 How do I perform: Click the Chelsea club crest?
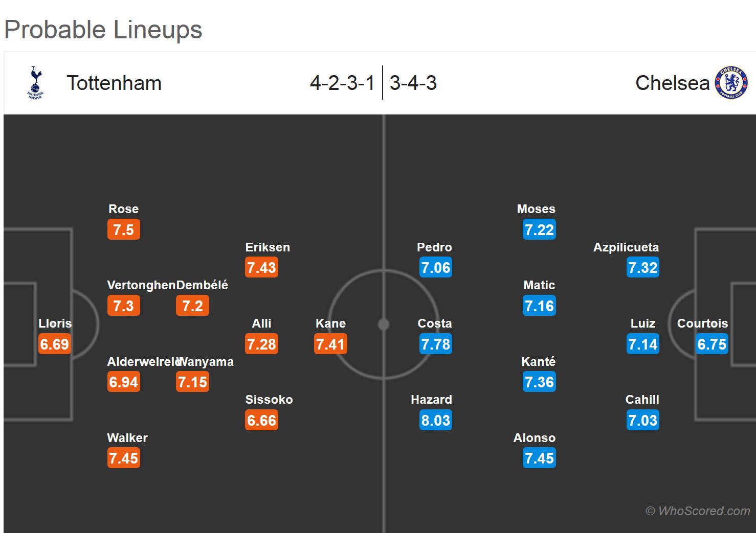coord(731,83)
